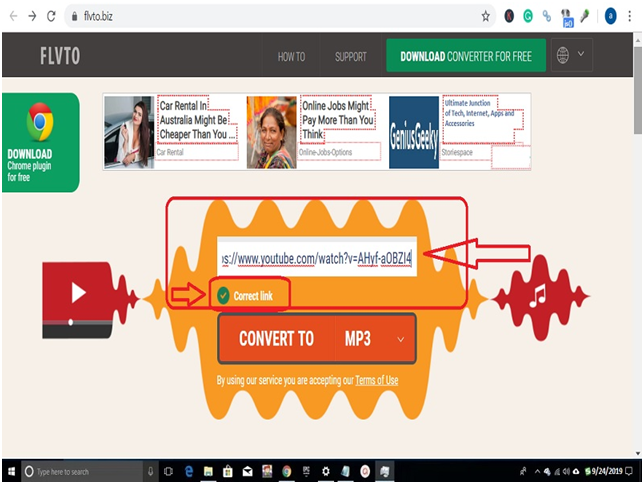Open the Car Rental In Australia ad
The width and height of the screenshot is (644, 484).
[x=198, y=120]
